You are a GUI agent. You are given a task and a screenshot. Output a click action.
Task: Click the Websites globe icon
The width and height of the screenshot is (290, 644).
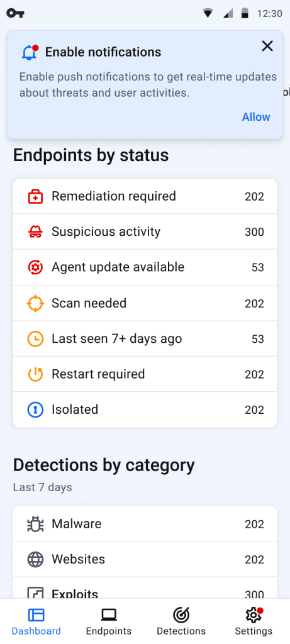click(x=35, y=559)
